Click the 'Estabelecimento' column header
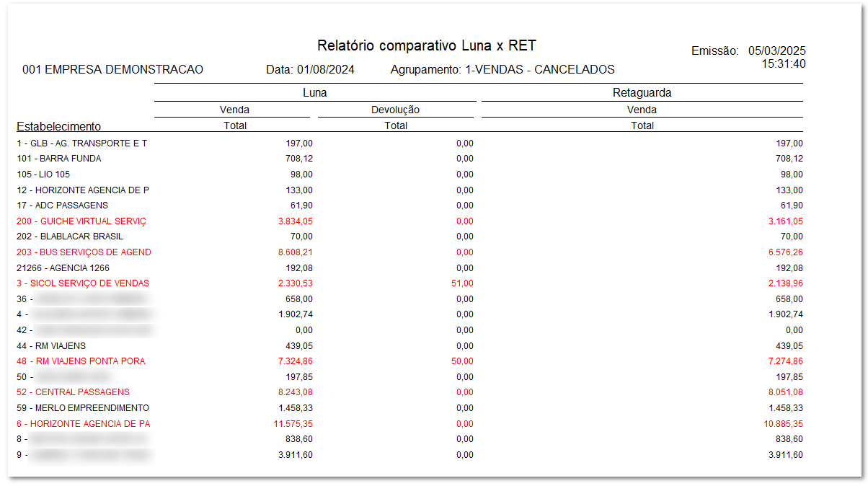Screen dimensions: 868x486 point(59,127)
